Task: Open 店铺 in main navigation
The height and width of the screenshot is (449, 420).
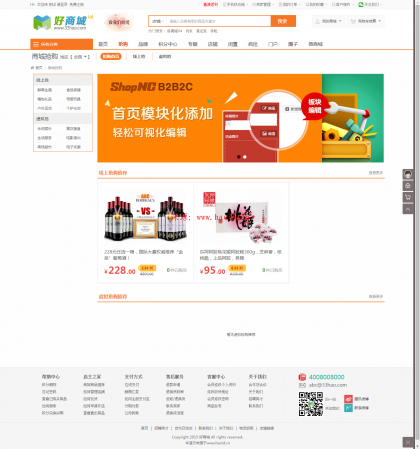Action: click(213, 44)
